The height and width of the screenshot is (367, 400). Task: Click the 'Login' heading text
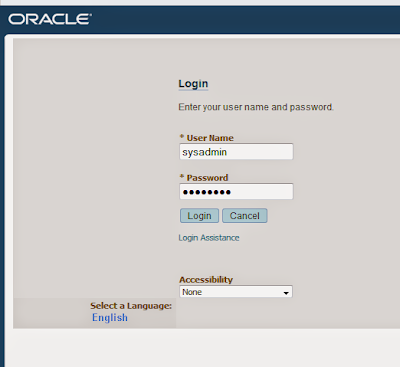pyautogui.click(x=193, y=84)
